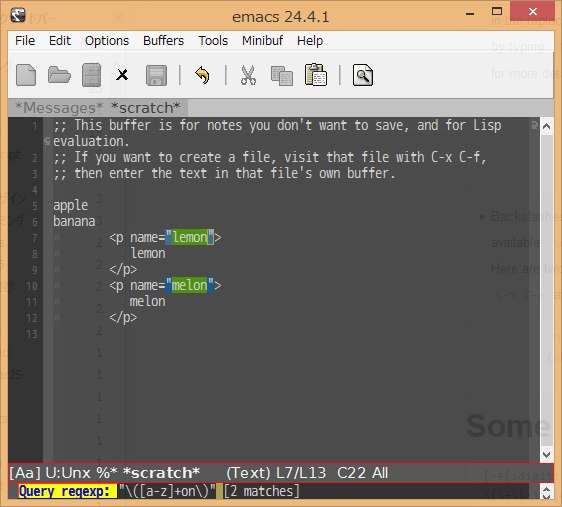This screenshot has width=562, height=507.
Task: Open the Tools menu
Action: click(213, 40)
